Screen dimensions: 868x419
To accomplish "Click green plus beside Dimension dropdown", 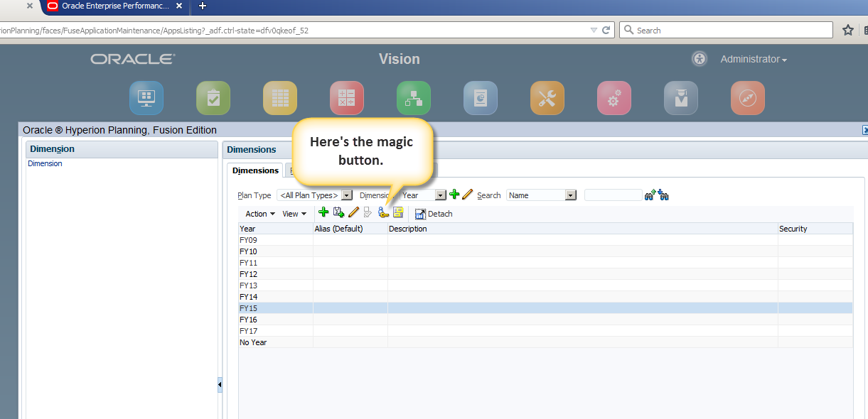I will pos(455,195).
